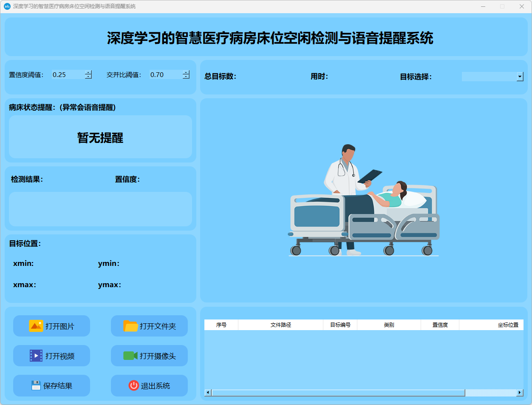Click the folder icon on 打开文件夹

[x=130, y=326]
